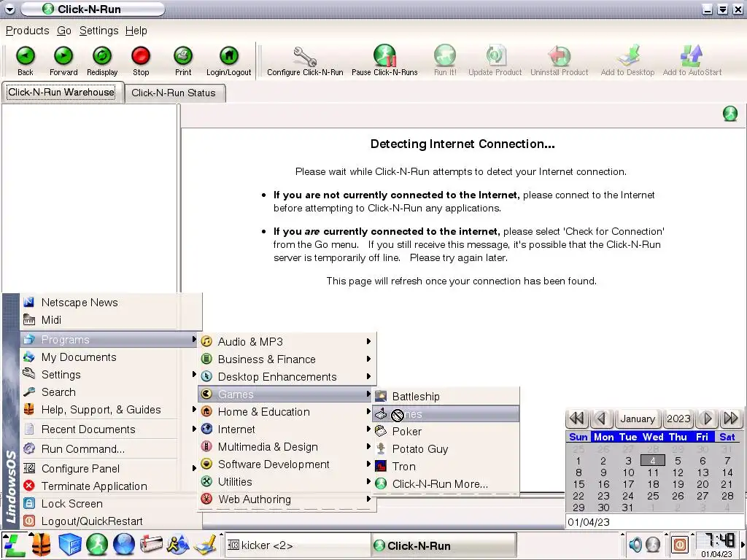The image size is (747, 560).
Task: Click the Print toolbar icon
Action: coord(183,56)
